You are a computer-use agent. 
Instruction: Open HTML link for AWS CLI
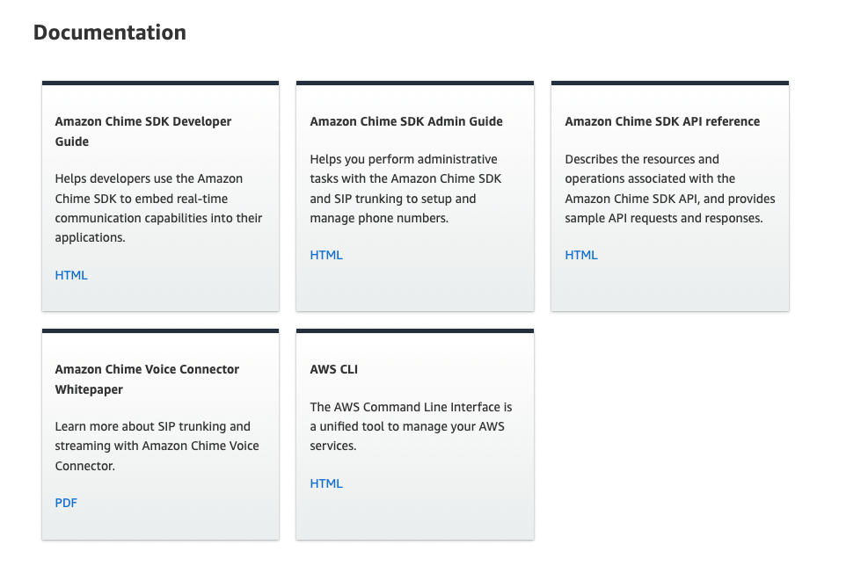click(x=326, y=483)
